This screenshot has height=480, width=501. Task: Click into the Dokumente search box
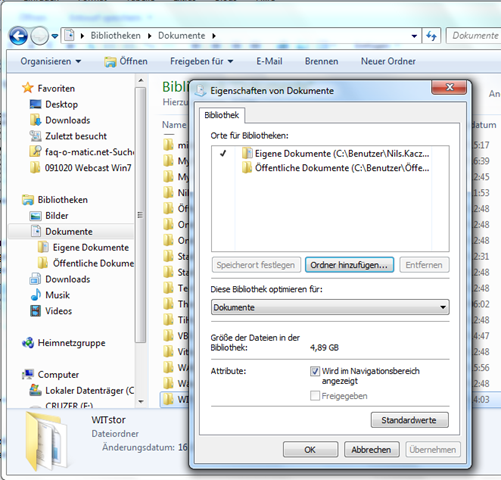pyautogui.click(x=474, y=36)
